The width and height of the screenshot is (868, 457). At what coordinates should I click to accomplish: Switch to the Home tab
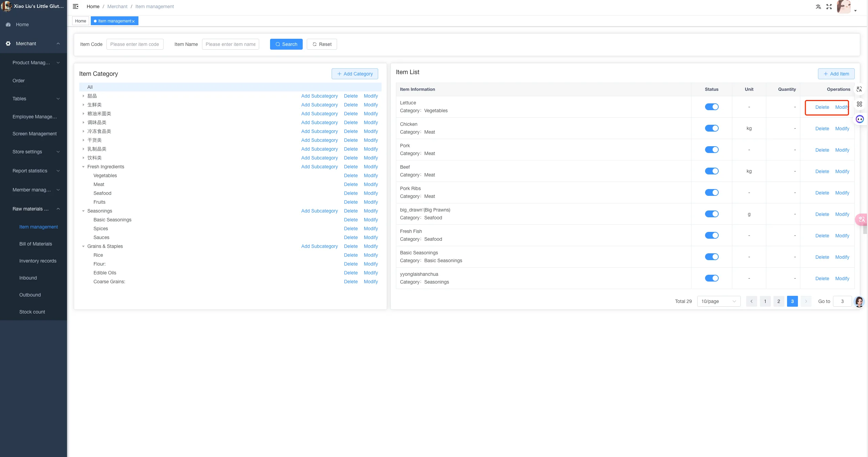[x=81, y=21]
